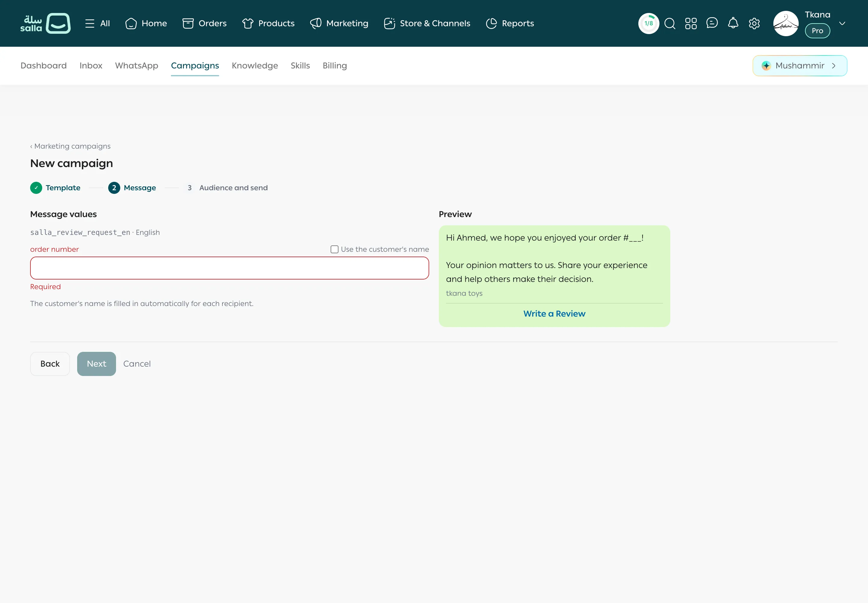Switch to the WhatsApp tab
Image resolution: width=868 pixels, height=603 pixels.
137,66
